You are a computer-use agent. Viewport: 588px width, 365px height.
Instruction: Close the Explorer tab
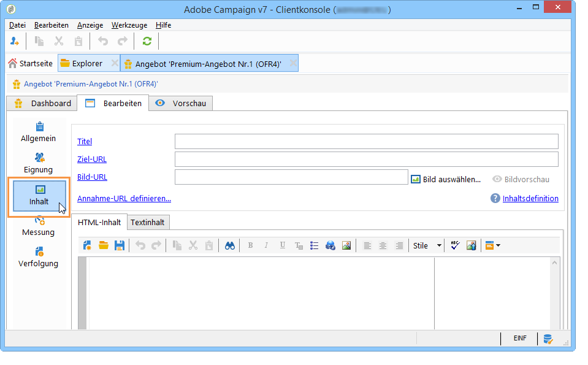pyautogui.click(x=115, y=63)
